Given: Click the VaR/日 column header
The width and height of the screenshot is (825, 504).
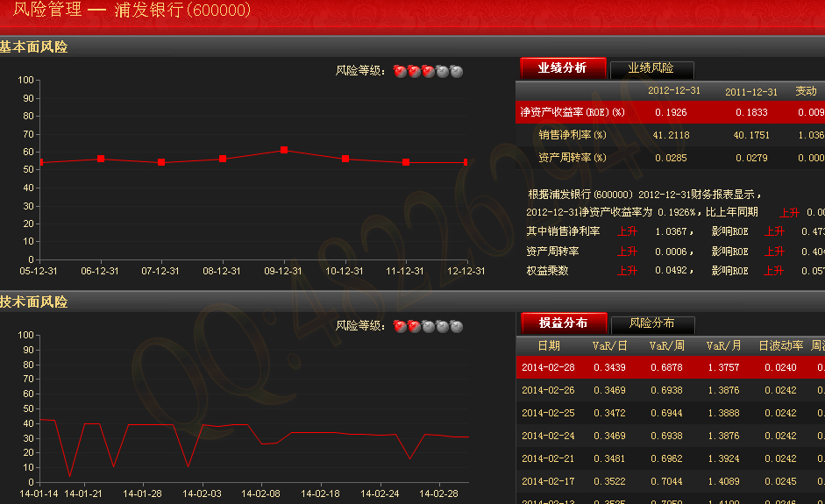Looking at the screenshot, I should 610,345.
